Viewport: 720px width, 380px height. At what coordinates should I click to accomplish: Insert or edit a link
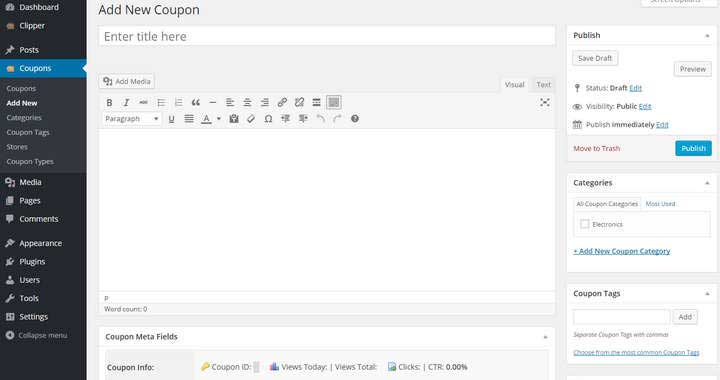(x=282, y=102)
